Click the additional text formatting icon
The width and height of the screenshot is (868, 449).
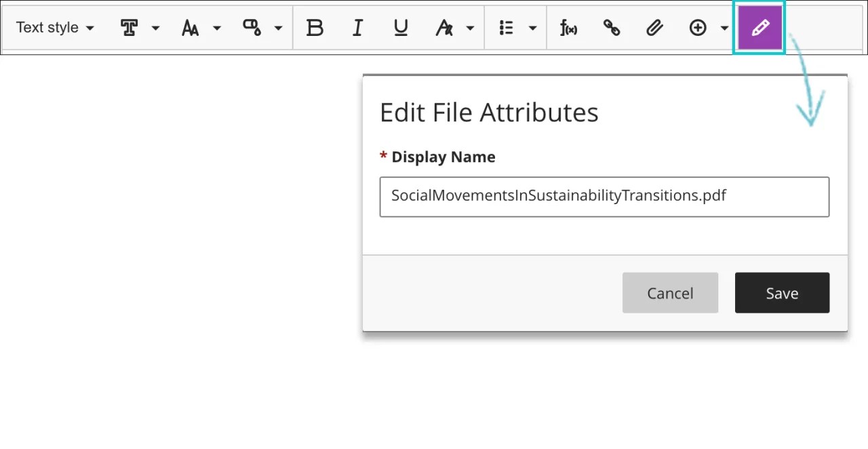(x=444, y=28)
